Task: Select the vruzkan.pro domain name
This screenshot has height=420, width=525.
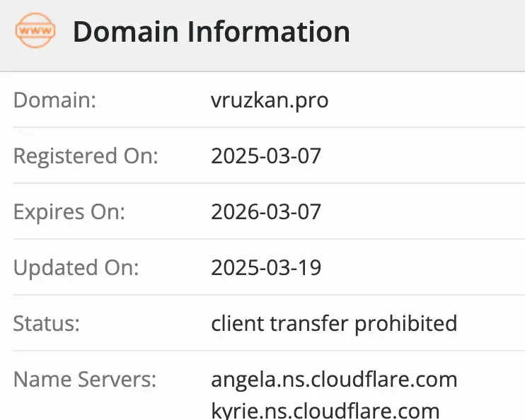Action: pos(269,100)
